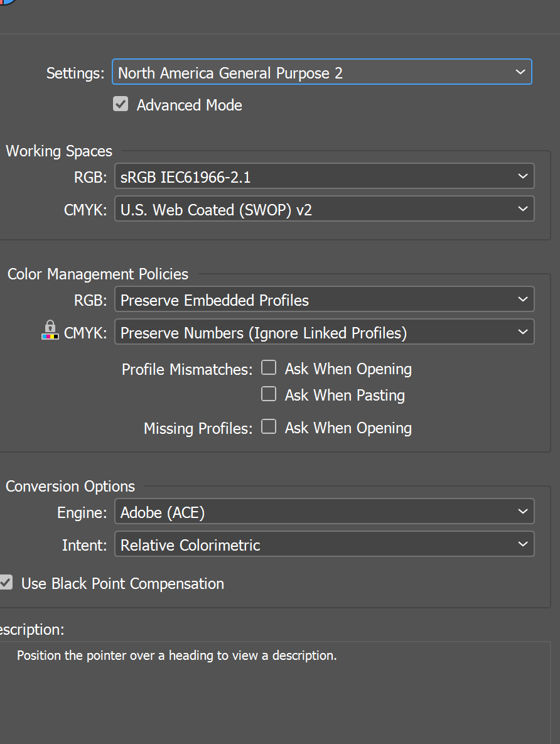Disable Use Black Point Compensation
The width and height of the screenshot is (560, 744).
click(x=6, y=583)
